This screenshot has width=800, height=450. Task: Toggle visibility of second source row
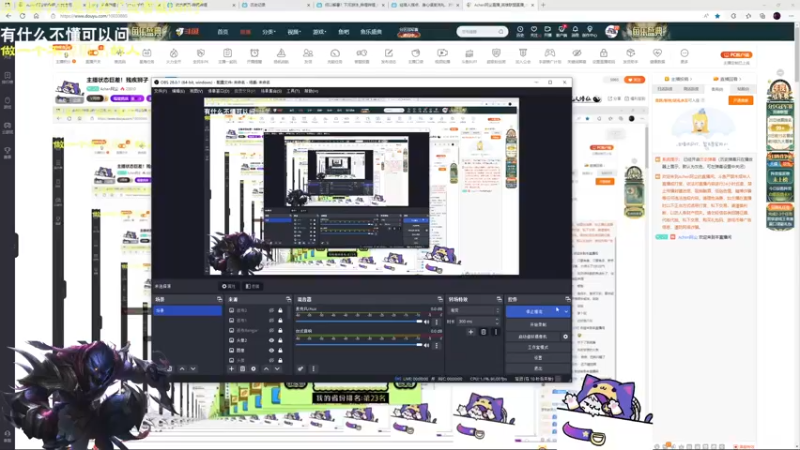click(271, 320)
